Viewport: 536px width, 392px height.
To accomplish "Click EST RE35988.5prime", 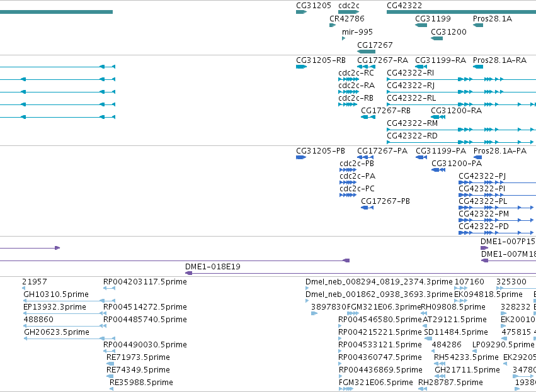I will click(141, 383).
